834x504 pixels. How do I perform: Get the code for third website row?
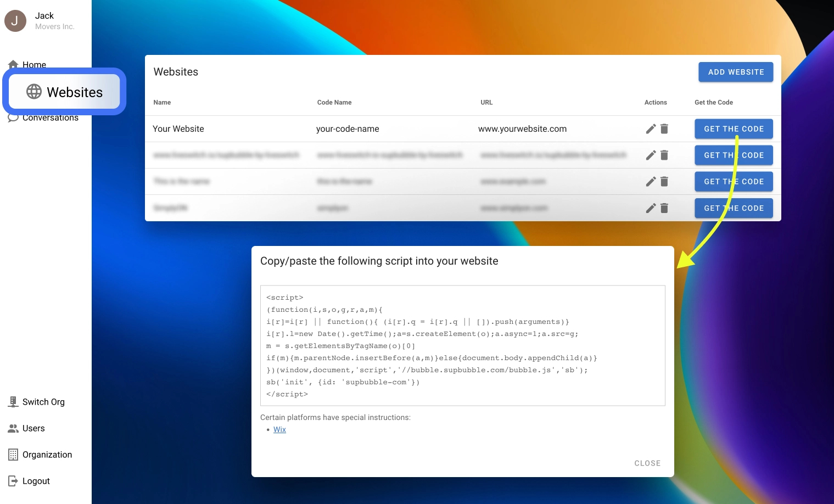(734, 182)
